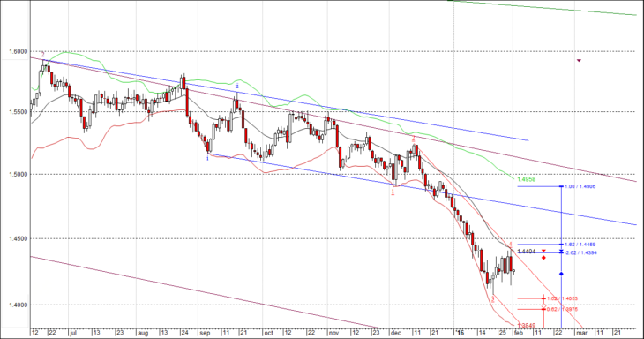Click the purple down-triangle marker
Screen dimensions: 644x339
[579, 60]
